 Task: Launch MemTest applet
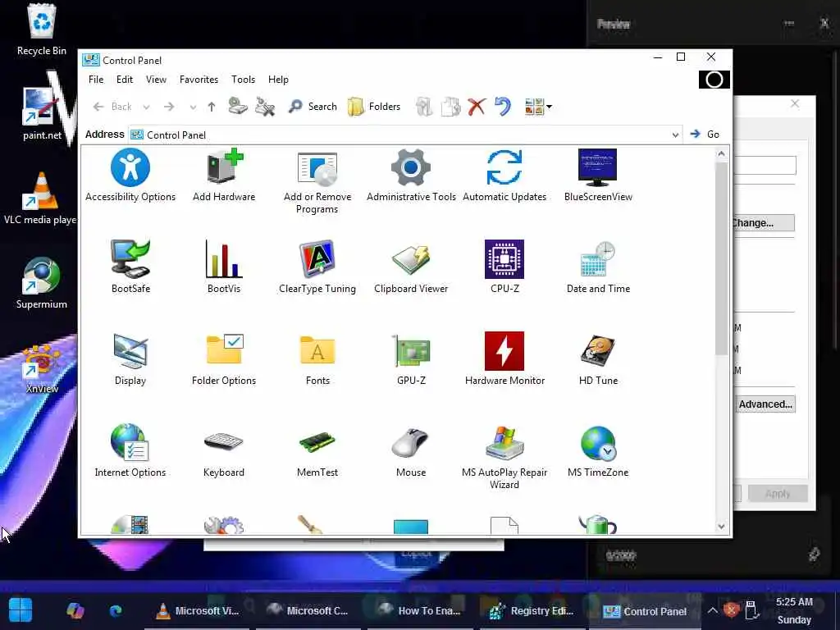(x=317, y=450)
